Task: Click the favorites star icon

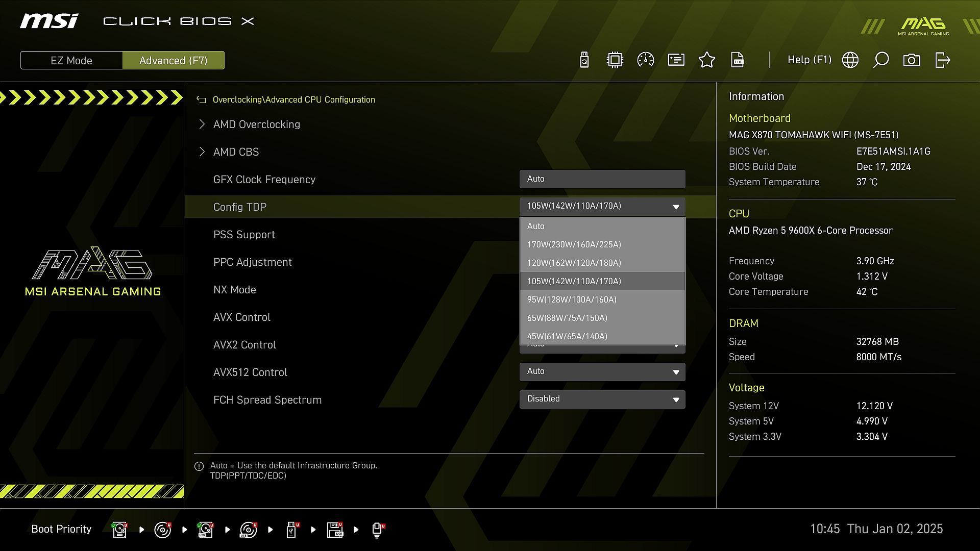Action: pyautogui.click(x=707, y=60)
